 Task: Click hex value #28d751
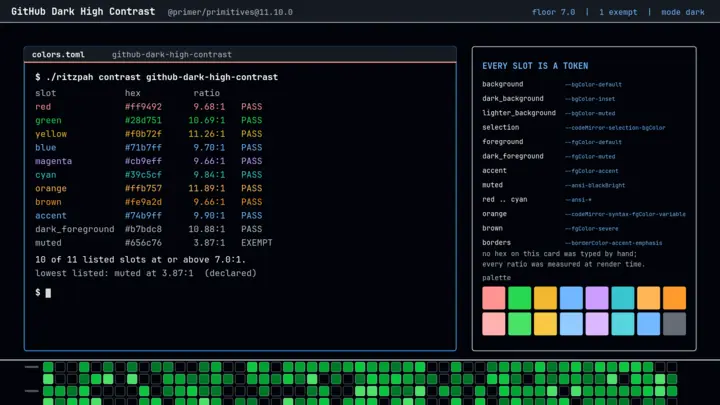[143, 120]
